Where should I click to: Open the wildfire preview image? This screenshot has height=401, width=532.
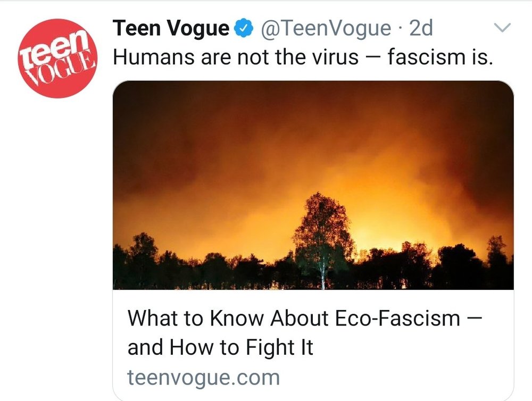tap(313, 185)
